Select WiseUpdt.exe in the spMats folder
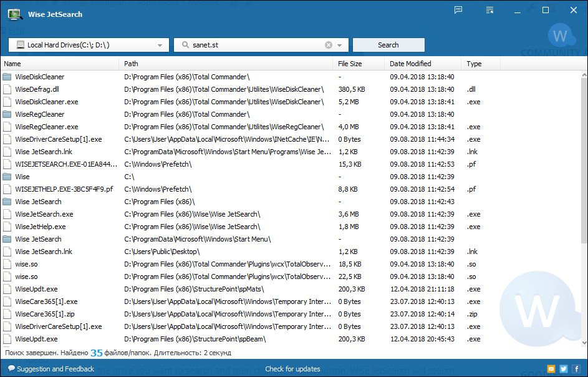The height and width of the screenshot is (377, 588). 291,289
